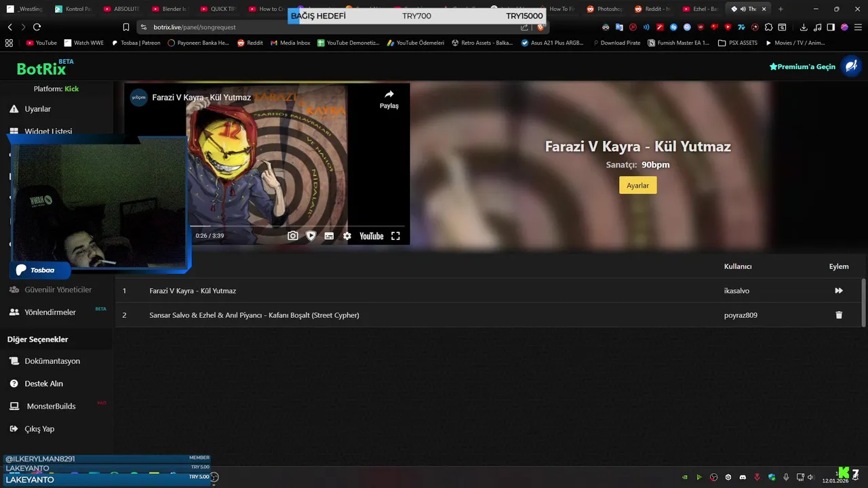Screen dimensions: 868x488
Task: Open the YouTube player settings gear
Action: 347,236
